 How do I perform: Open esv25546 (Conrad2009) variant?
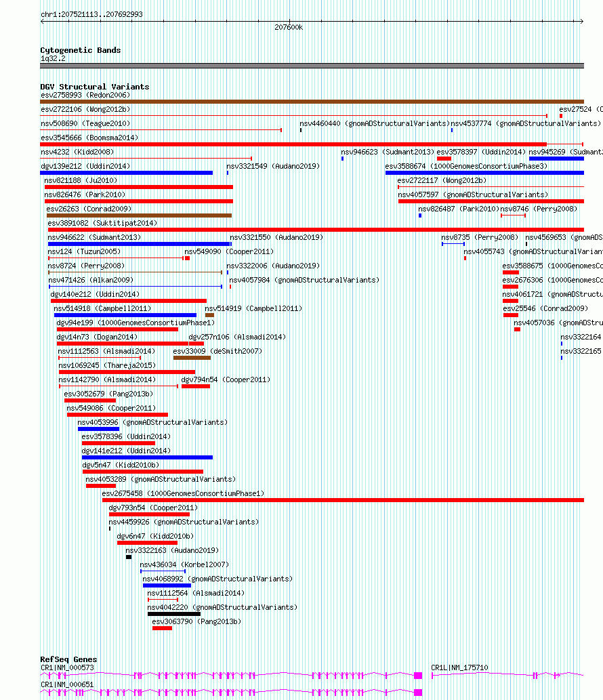545,310
